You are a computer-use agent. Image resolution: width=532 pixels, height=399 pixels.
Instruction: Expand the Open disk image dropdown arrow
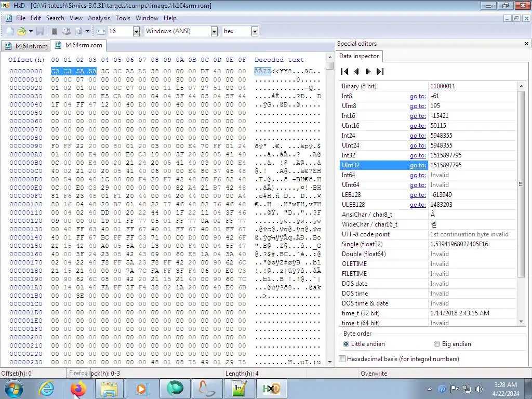point(87,31)
